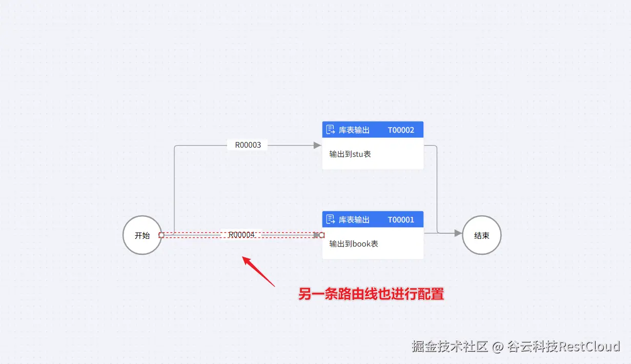Select the 结束 end node
Image resolution: width=631 pixels, height=364 pixels.
[481, 235]
